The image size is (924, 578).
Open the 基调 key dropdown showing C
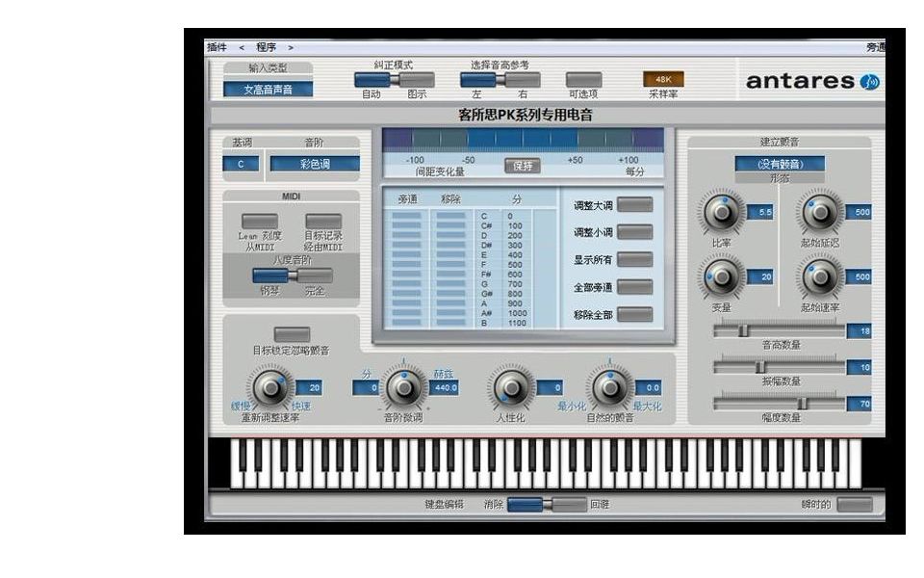[241, 164]
